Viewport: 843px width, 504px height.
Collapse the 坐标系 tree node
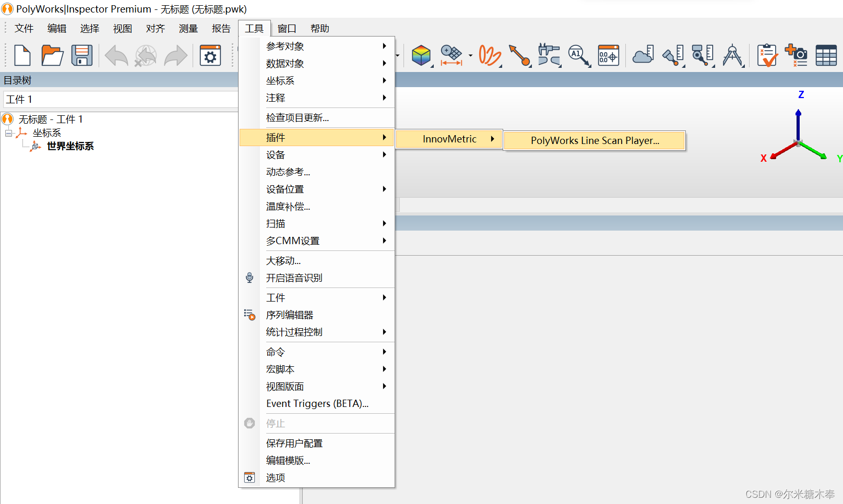click(x=8, y=133)
